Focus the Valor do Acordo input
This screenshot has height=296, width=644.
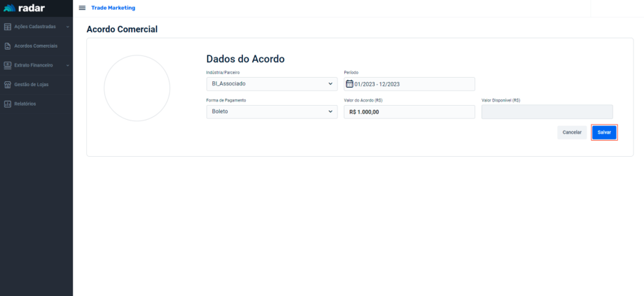[x=409, y=112]
